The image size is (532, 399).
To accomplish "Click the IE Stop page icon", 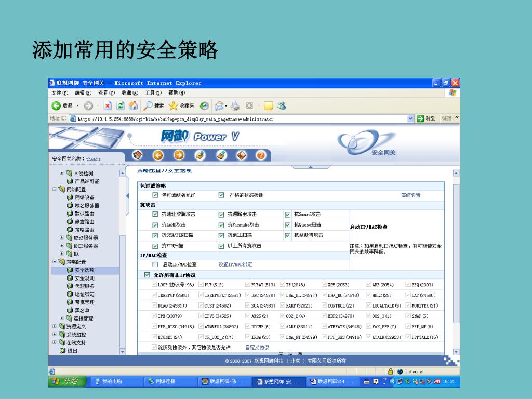I will (107, 106).
